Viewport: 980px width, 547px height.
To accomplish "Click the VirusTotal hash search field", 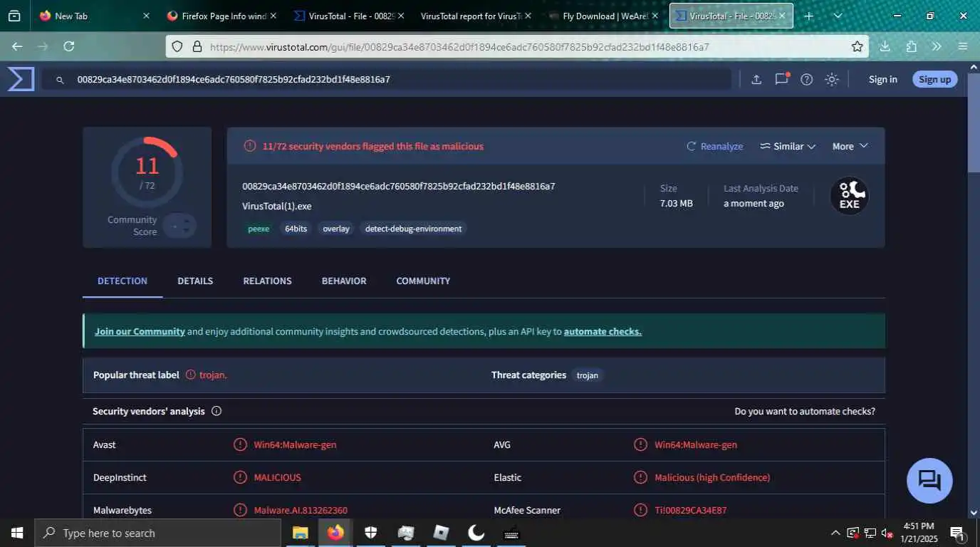I will click(x=386, y=80).
